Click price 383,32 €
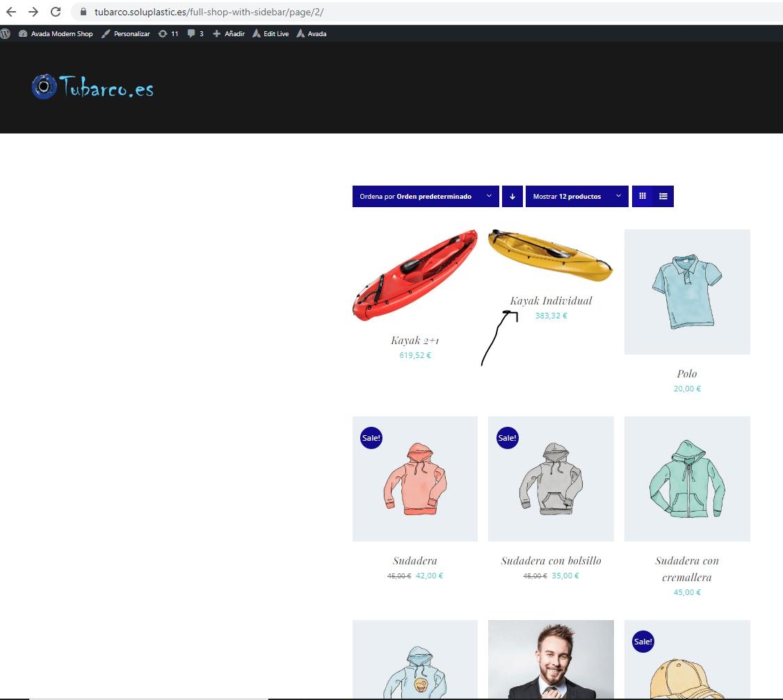This screenshot has height=700, width=783. pyautogui.click(x=551, y=316)
